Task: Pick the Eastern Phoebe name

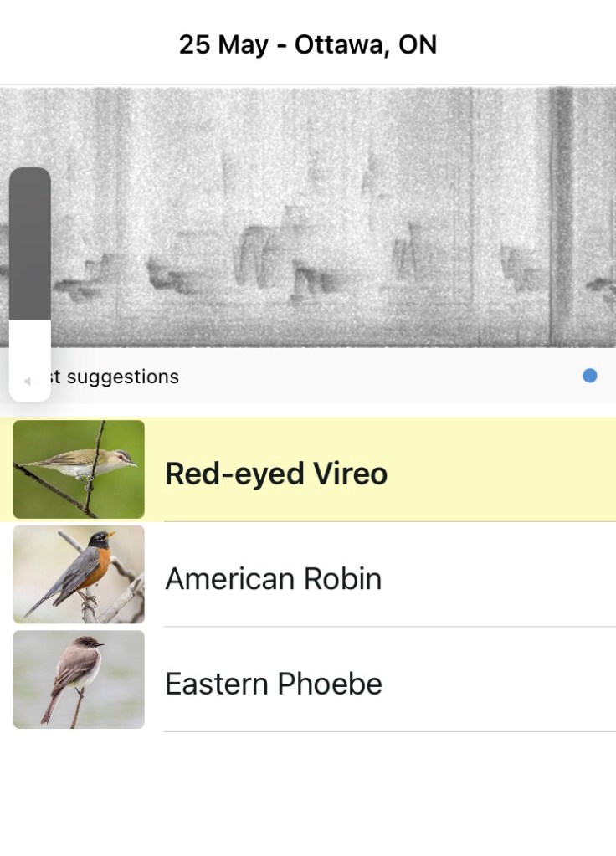Action: pyautogui.click(x=273, y=684)
